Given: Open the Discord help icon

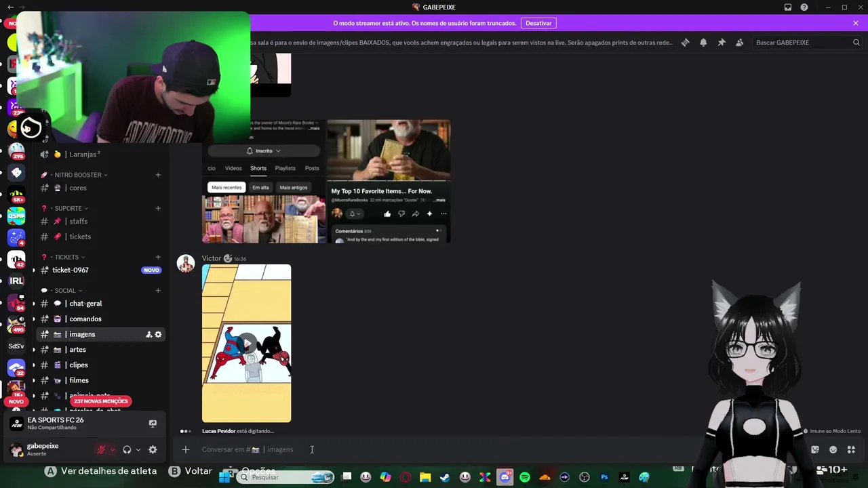Looking at the screenshot, I should point(804,7).
